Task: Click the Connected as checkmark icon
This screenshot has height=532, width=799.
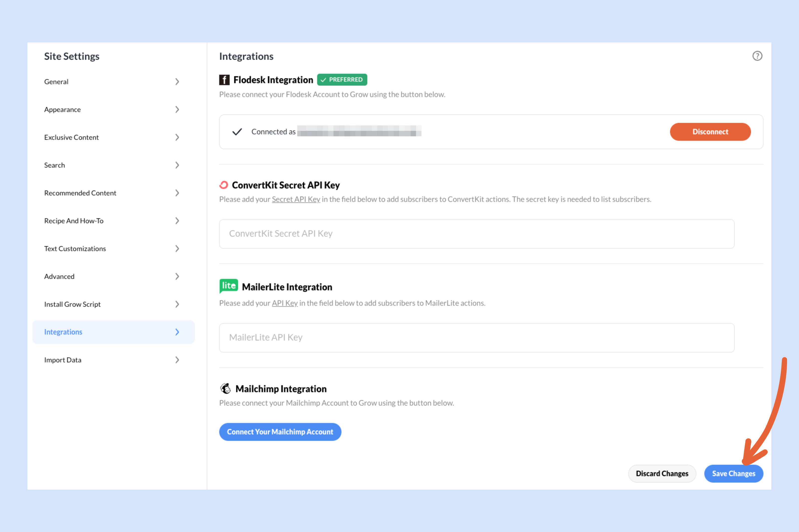Action: pos(237,132)
